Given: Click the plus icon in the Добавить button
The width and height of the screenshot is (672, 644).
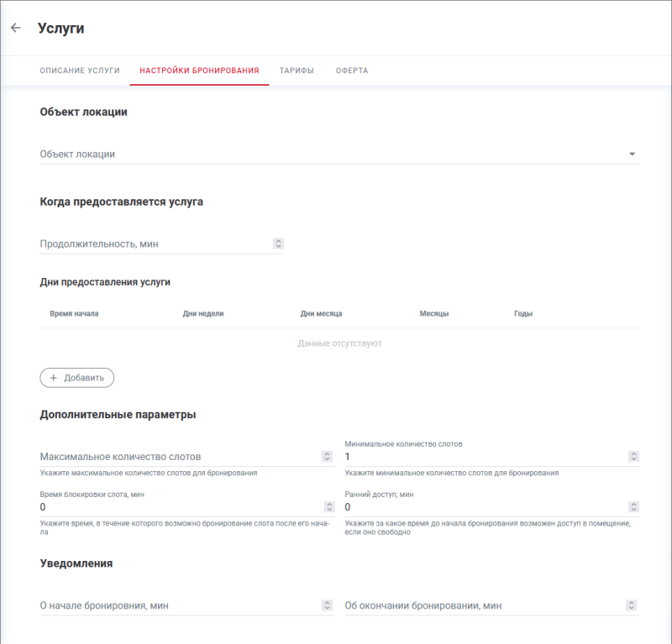Looking at the screenshot, I should point(54,378).
